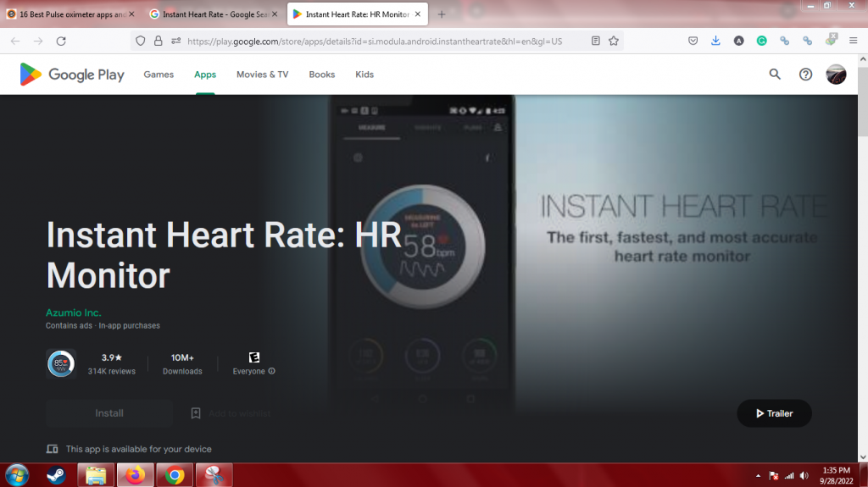
Task: Click the Everyone content rating info icon
Action: click(x=272, y=371)
